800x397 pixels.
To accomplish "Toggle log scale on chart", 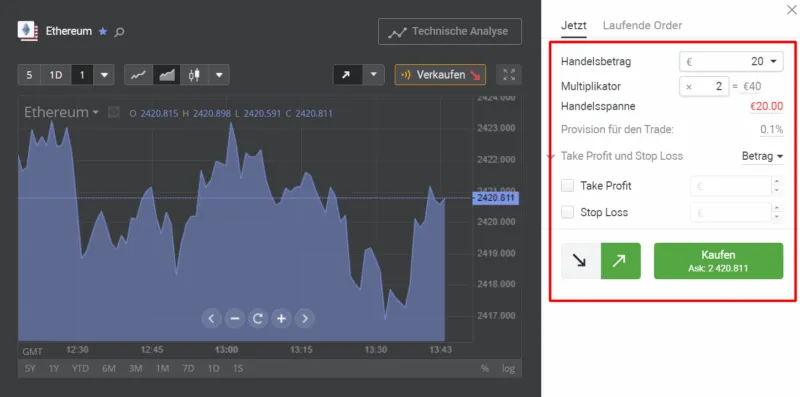I will click(508, 368).
